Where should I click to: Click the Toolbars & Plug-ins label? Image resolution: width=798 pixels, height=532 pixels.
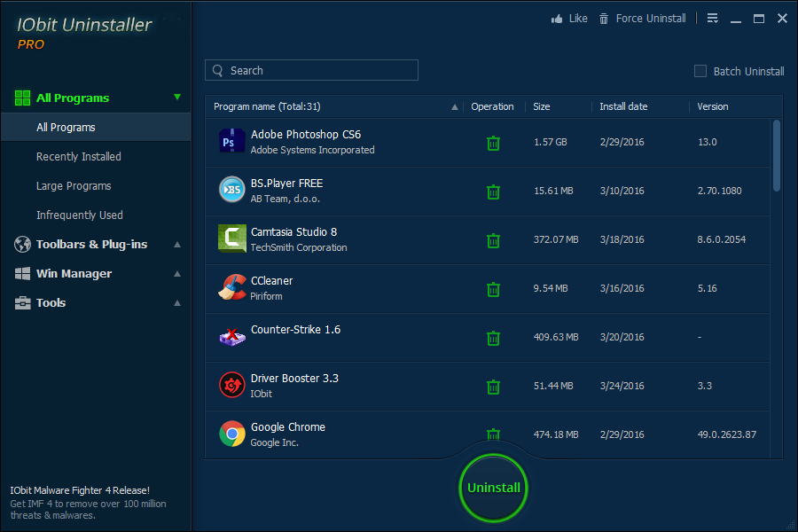[x=91, y=245]
